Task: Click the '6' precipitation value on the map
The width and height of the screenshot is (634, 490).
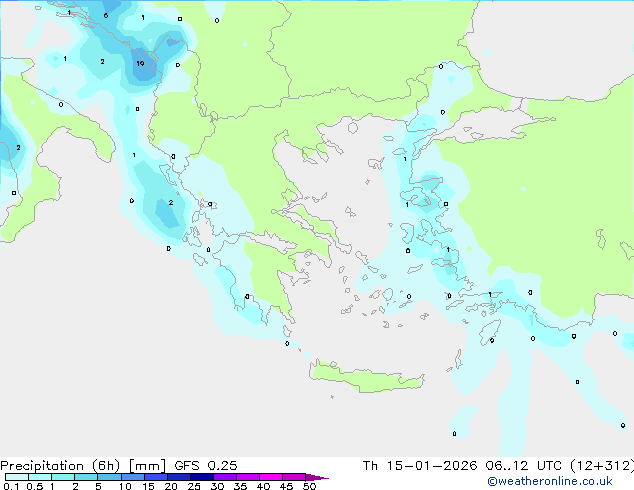Action: coord(106,16)
